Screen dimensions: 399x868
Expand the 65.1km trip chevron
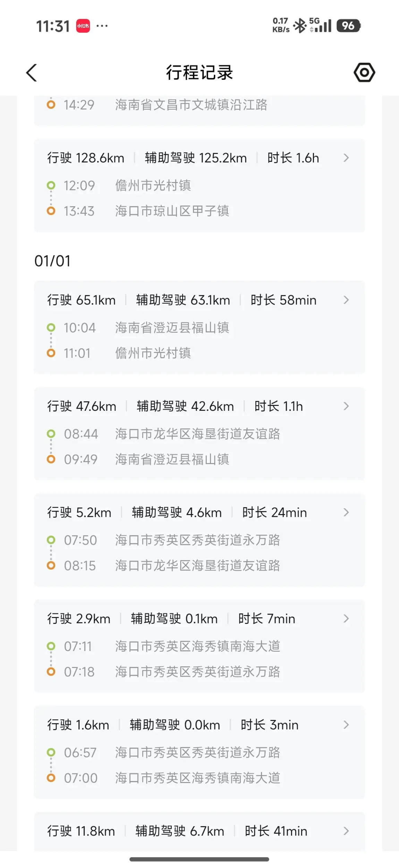point(346,300)
